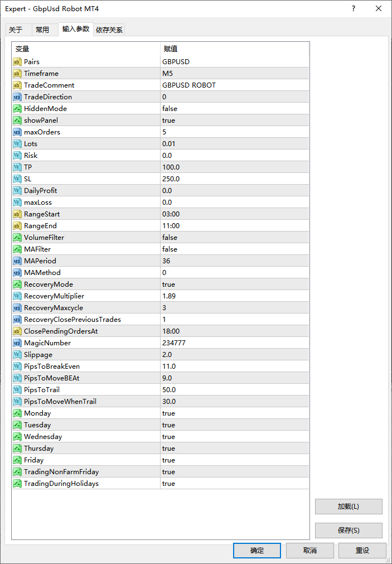Image resolution: width=392 pixels, height=564 pixels.
Task: Click the boolean icon beside TradingNonFarmFriday
Action: 17,471
